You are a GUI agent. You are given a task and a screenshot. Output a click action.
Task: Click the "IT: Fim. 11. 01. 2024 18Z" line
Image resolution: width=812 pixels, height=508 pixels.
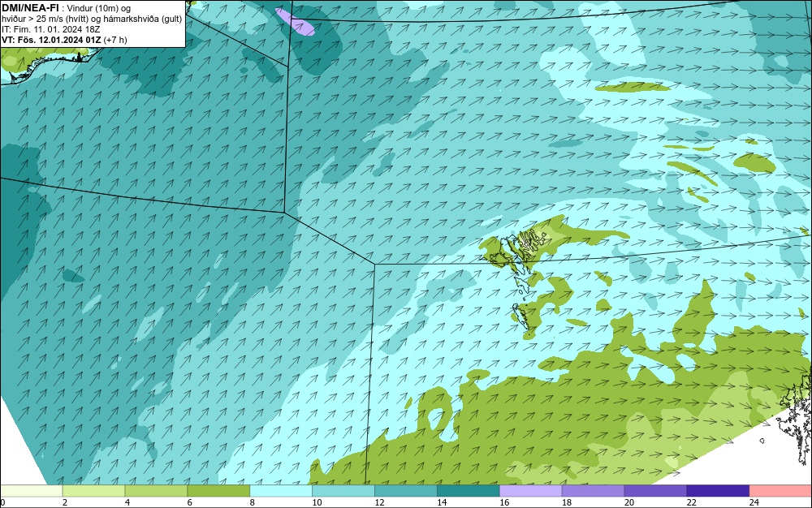[50, 29]
